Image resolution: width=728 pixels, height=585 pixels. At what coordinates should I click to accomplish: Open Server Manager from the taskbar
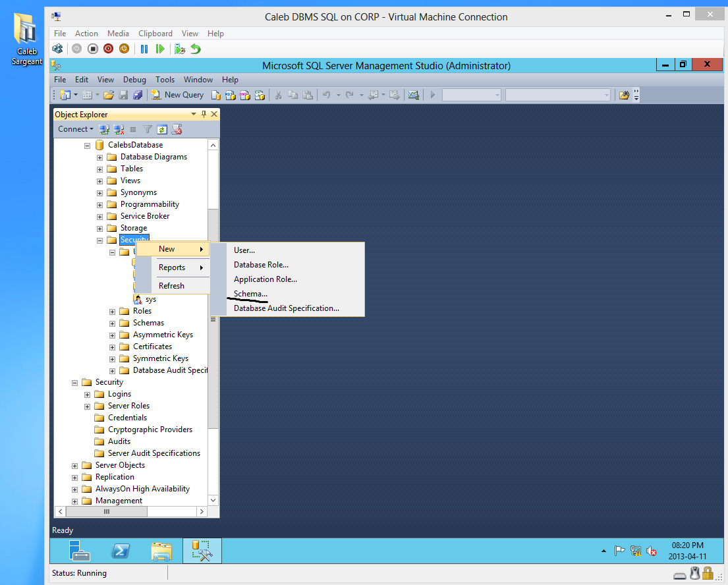(79, 551)
